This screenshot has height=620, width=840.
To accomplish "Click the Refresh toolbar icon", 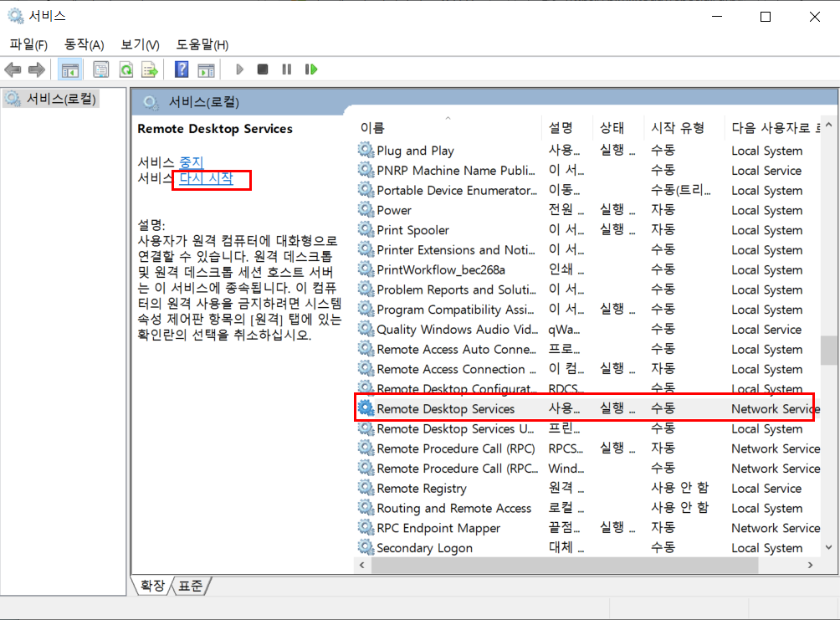I will pos(126,69).
